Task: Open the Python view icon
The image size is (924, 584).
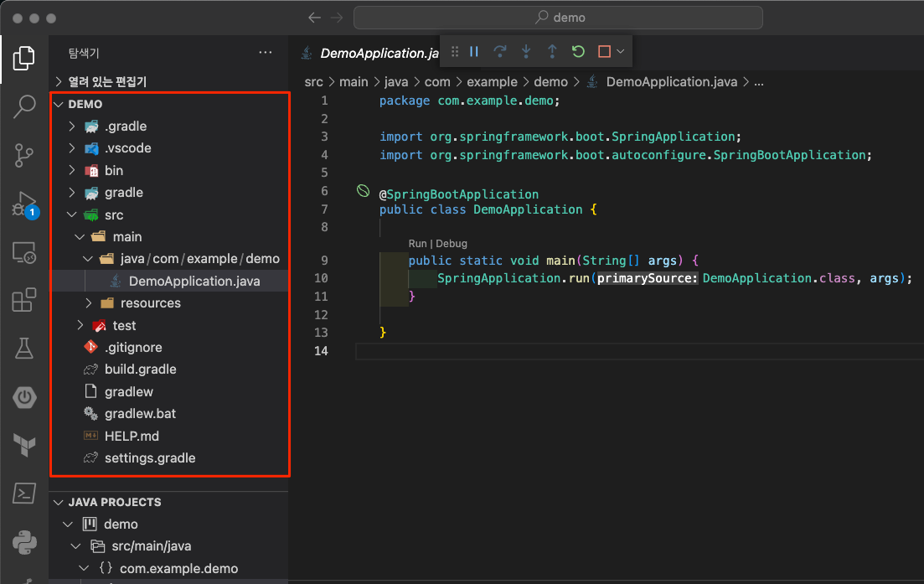Action: [x=23, y=542]
